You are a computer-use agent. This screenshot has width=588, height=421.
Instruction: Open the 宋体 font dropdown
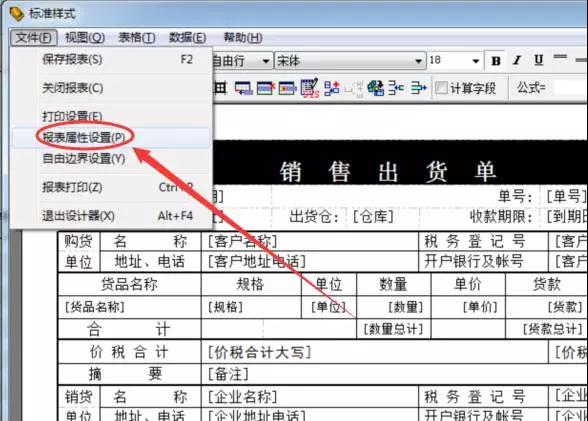pyautogui.click(x=418, y=61)
